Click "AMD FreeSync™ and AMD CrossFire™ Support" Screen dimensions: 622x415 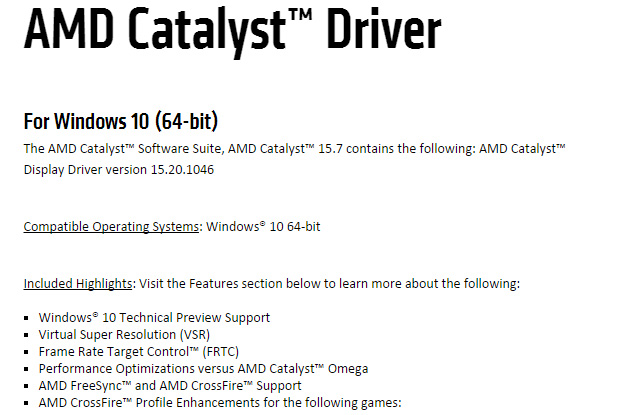(x=170, y=385)
